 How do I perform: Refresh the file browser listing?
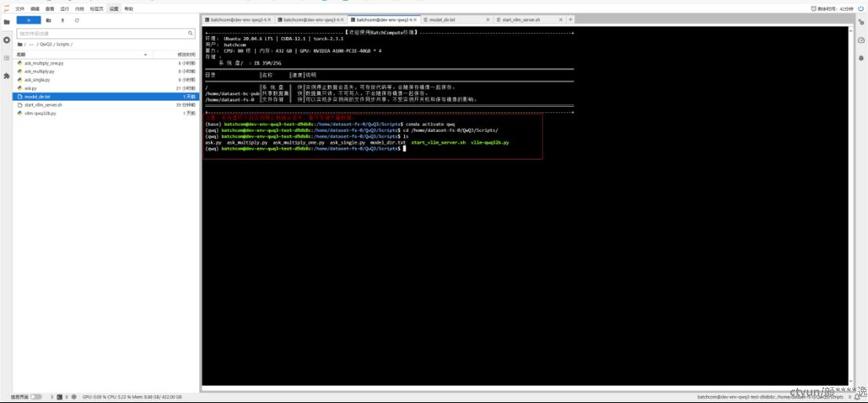coord(77,20)
